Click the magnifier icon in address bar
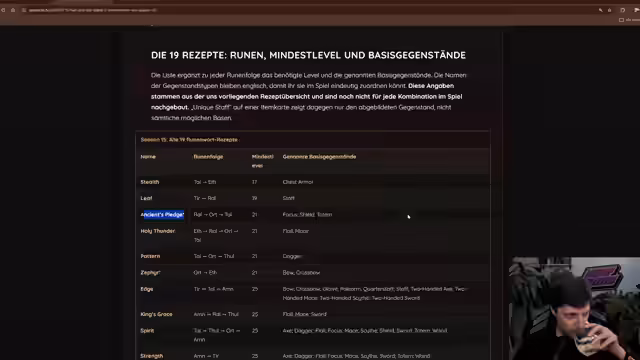The width and height of the screenshot is (640, 360). click(x=600, y=10)
